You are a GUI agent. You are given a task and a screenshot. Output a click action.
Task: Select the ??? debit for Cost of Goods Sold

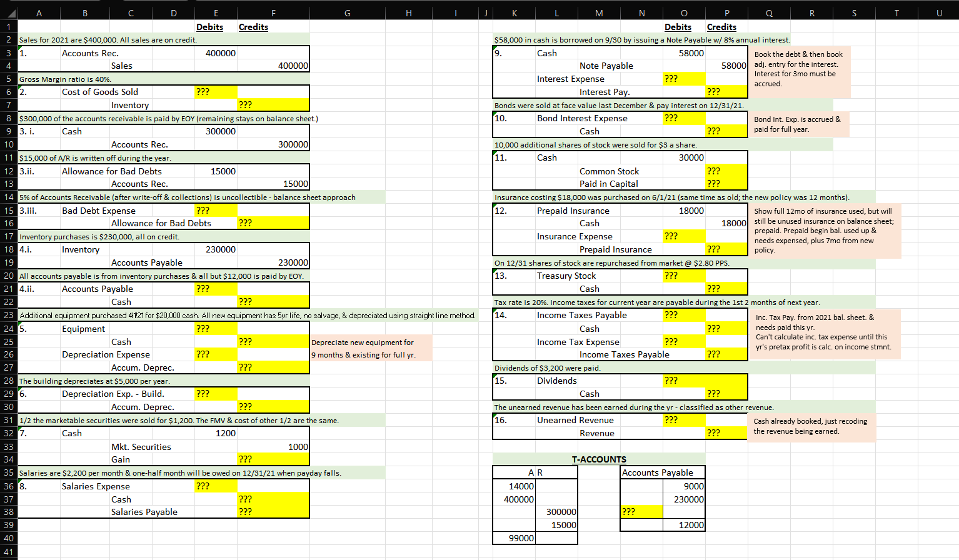click(x=216, y=92)
